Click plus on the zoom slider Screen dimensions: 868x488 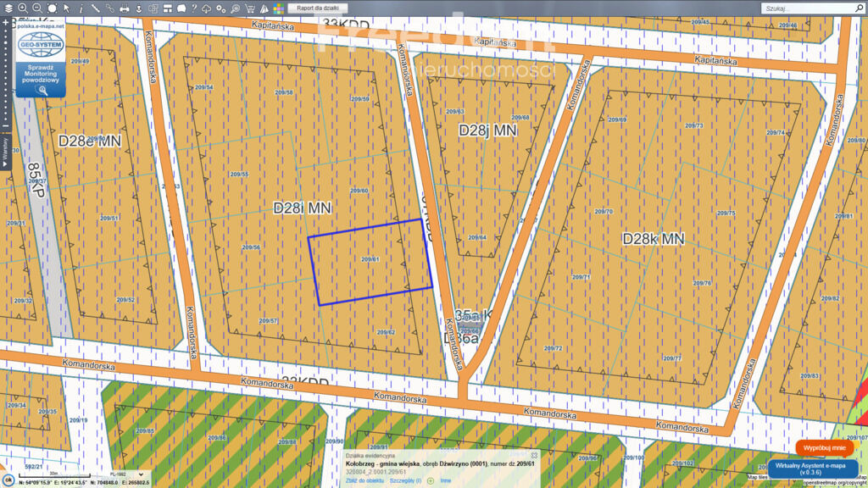click(6, 23)
